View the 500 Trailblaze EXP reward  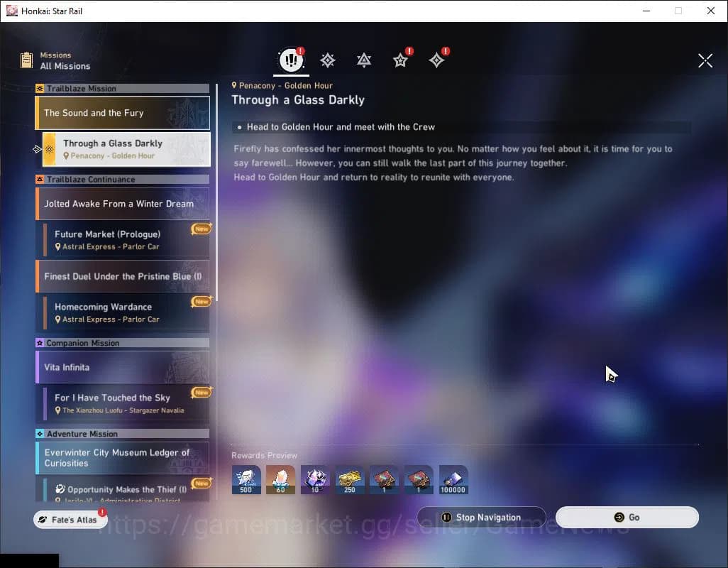click(x=246, y=480)
